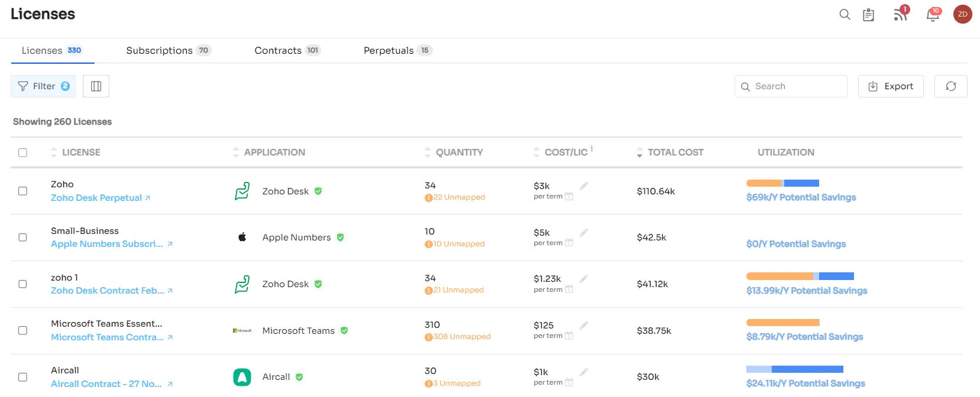Check the Aircall row checkbox
The height and width of the screenshot is (397, 980).
point(22,377)
